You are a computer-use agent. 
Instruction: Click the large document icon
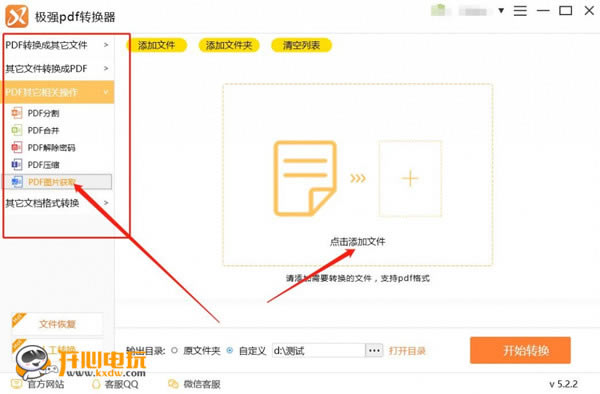305,178
